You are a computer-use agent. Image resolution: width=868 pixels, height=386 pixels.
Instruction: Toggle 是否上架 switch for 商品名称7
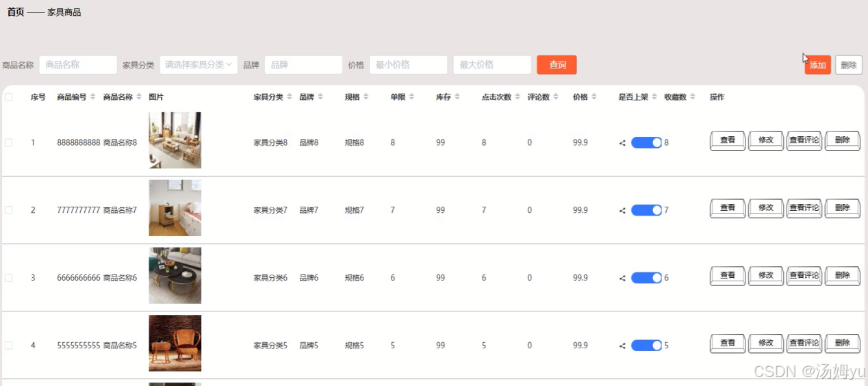click(x=646, y=210)
